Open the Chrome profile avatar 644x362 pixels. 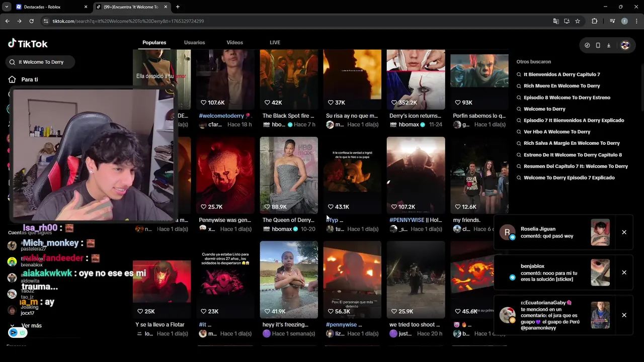click(x=624, y=21)
